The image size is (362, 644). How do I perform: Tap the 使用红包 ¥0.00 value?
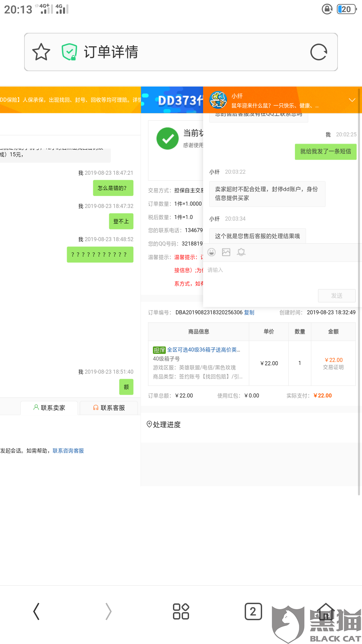tap(252, 395)
